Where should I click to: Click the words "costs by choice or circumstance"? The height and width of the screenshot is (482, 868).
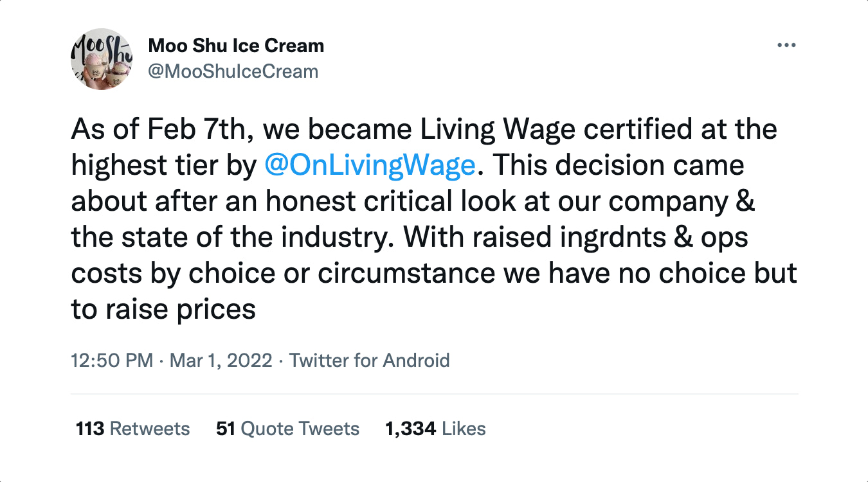tap(282, 274)
